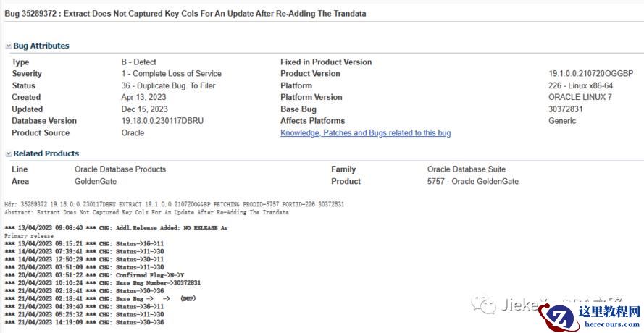The image size is (644, 333).
Task: Click the WeChat icon watermark
Action: [483, 305]
